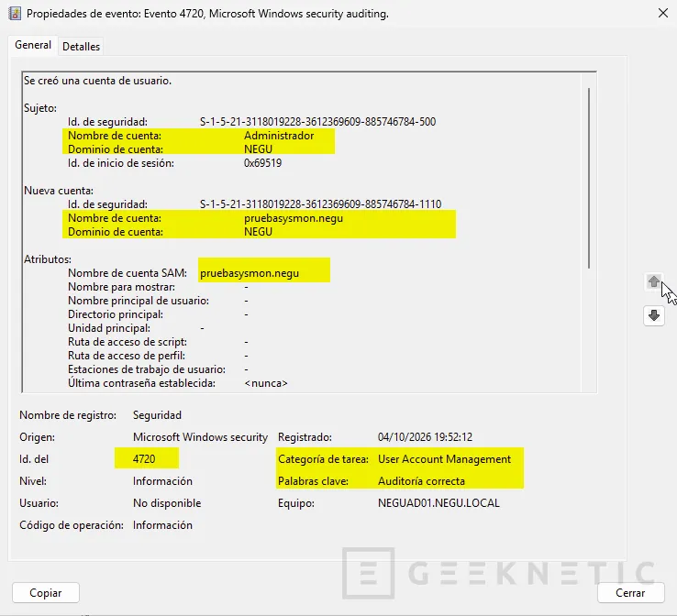Click the Copiar button
The width and height of the screenshot is (677, 616).
click(46, 593)
